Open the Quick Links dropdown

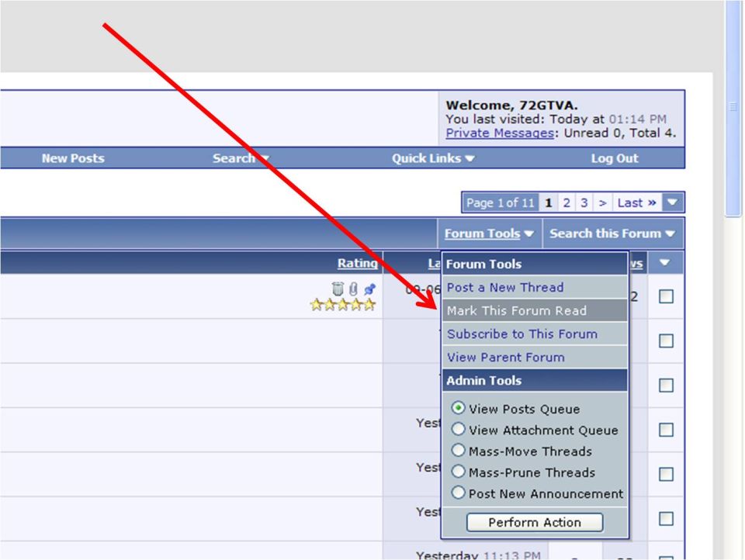pos(433,158)
